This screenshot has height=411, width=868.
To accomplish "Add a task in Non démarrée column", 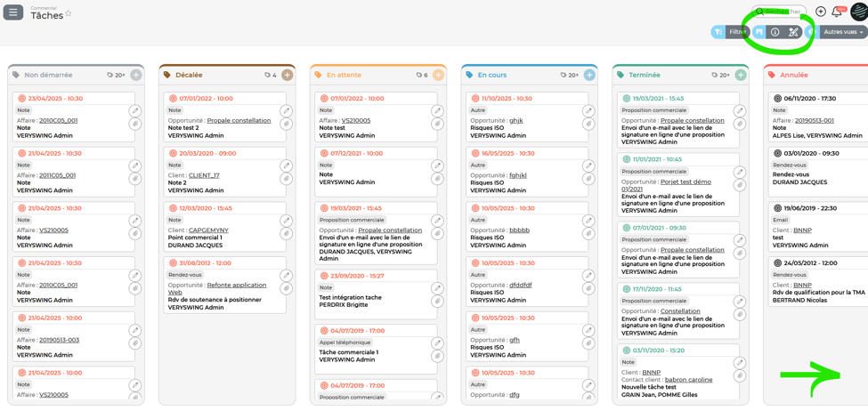I will (x=136, y=76).
